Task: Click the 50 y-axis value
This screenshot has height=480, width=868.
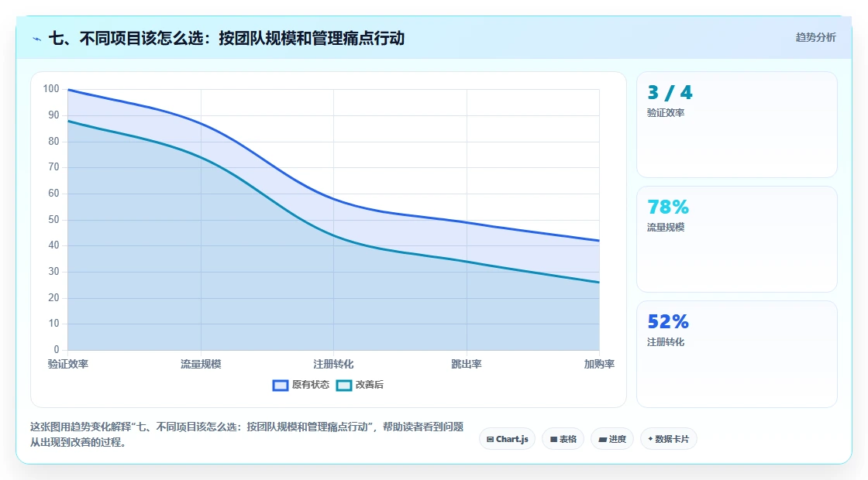Action: tap(53, 220)
